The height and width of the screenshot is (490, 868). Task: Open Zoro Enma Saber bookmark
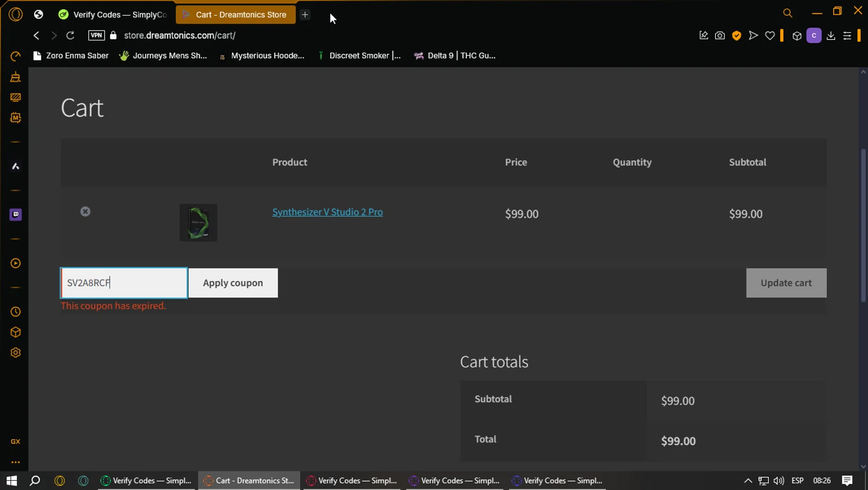click(71, 56)
